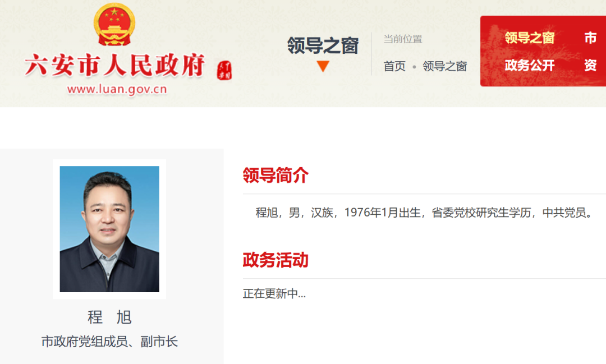The image size is (606, 364).
Task: Click the portrait photo of 程旭
Action: [x=109, y=229]
